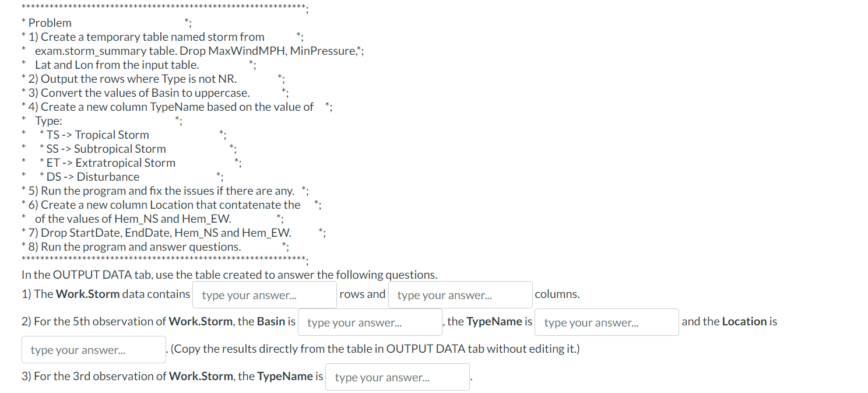868x393 pixels.
Task: Click the Location answer input box
Action: 94,350
